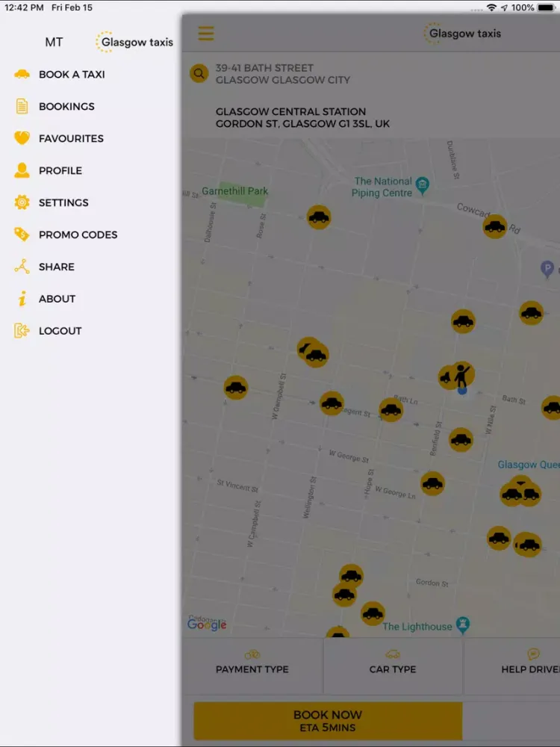Tap the taxi marker beside Gordon St label

tap(373, 613)
